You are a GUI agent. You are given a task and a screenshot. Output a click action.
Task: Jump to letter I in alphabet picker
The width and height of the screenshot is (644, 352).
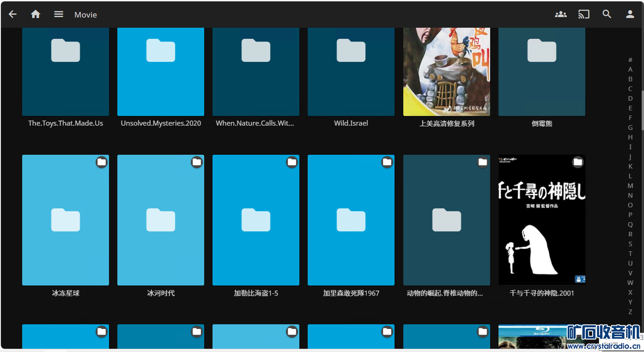coord(630,147)
